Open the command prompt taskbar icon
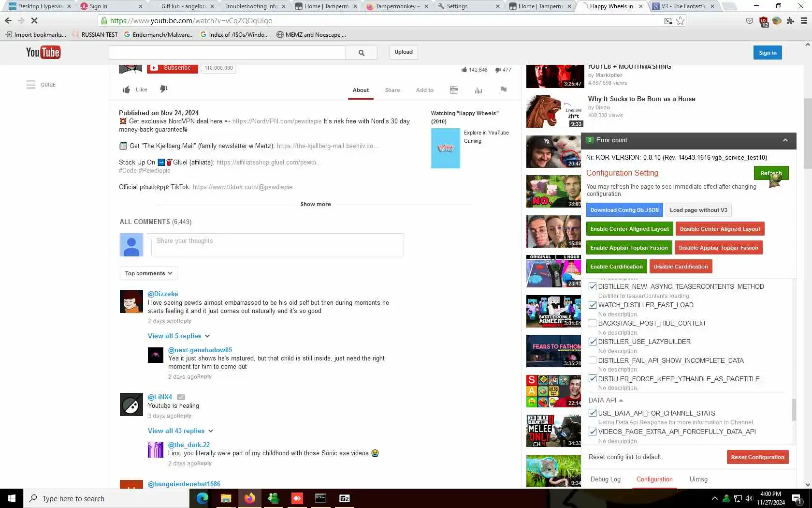812x508 pixels. tap(320, 498)
